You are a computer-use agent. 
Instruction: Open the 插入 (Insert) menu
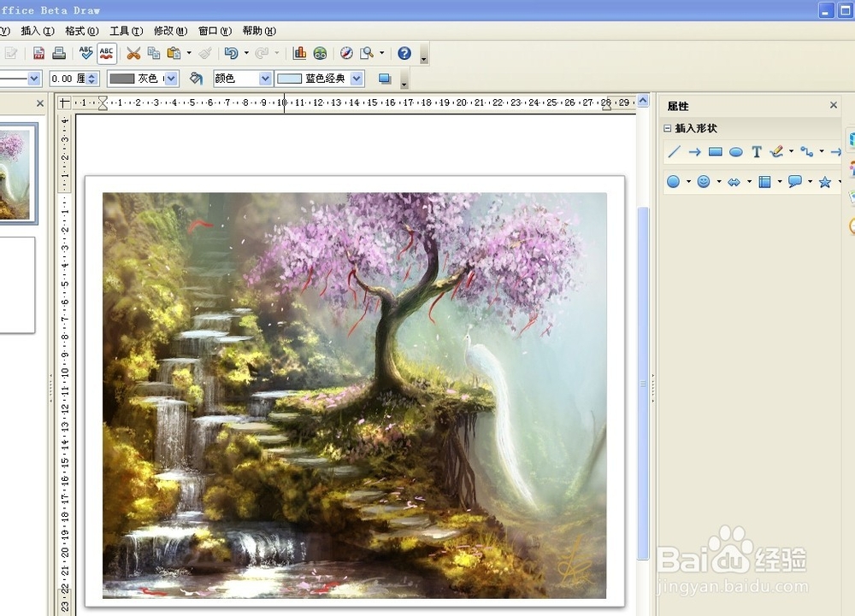38,31
